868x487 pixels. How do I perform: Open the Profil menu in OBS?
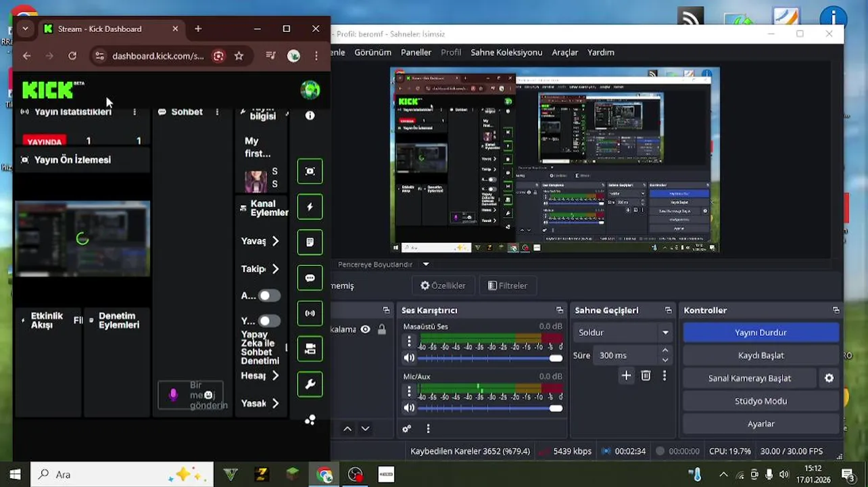[x=451, y=52]
